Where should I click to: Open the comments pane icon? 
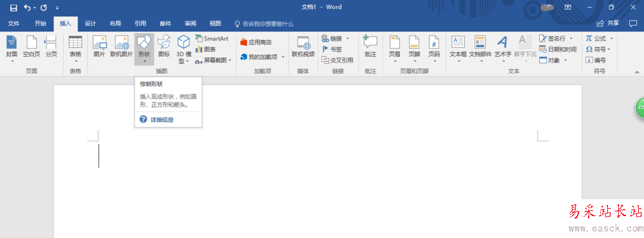point(633,23)
